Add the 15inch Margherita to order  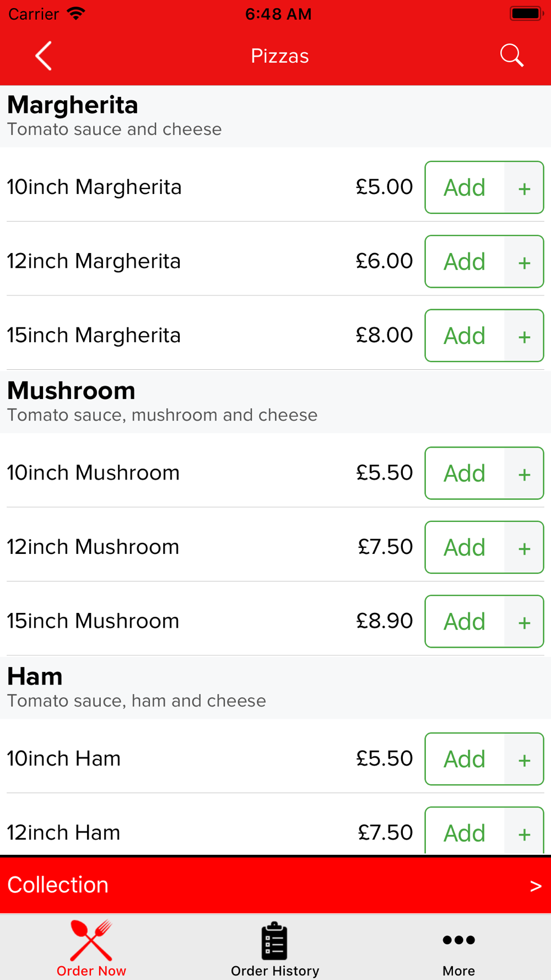coord(464,336)
